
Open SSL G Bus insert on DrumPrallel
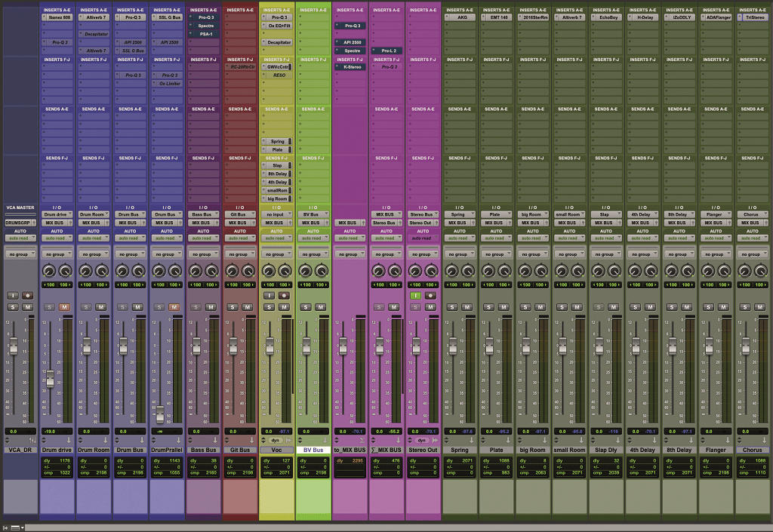167,17
